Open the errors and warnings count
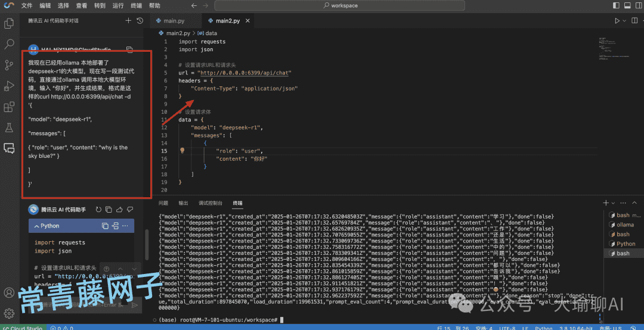 pyautogui.click(x=61, y=328)
